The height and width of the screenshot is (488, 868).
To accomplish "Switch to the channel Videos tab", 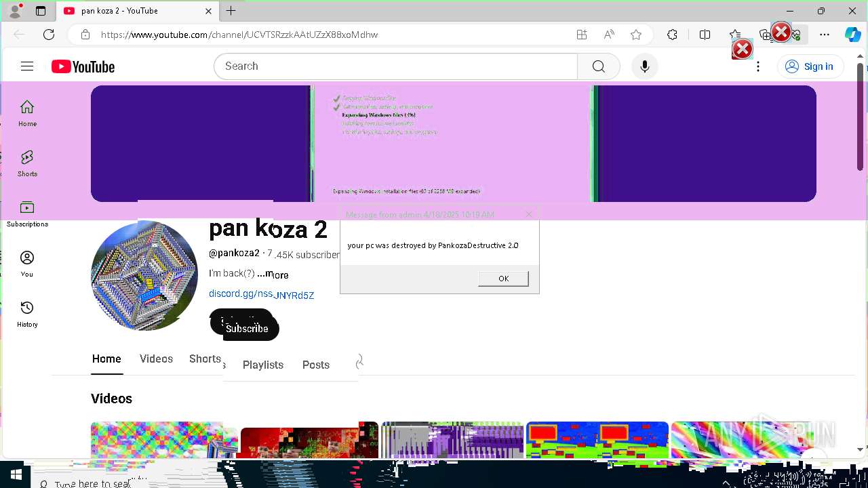I will pyautogui.click(x=156, y=359).
